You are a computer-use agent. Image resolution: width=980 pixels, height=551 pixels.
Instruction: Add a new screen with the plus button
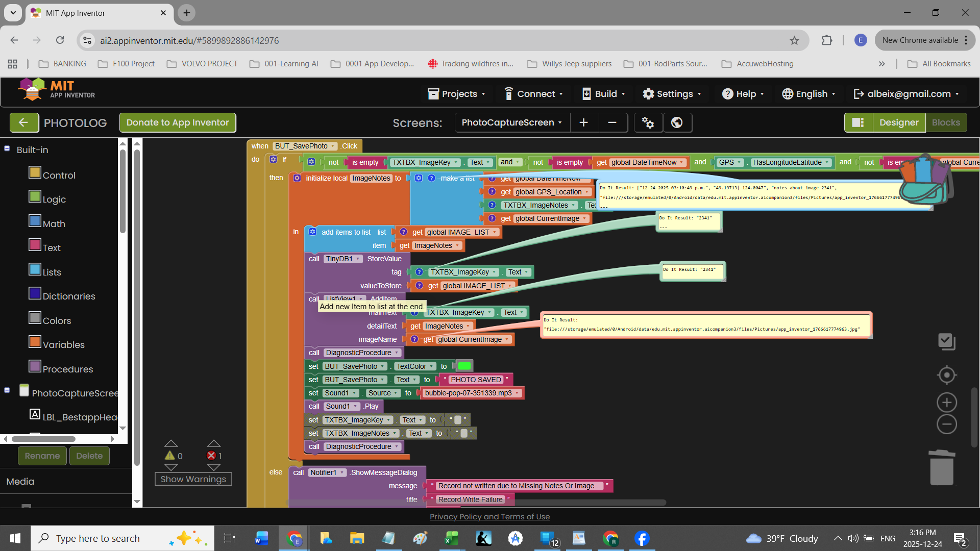tap(584, 122)
